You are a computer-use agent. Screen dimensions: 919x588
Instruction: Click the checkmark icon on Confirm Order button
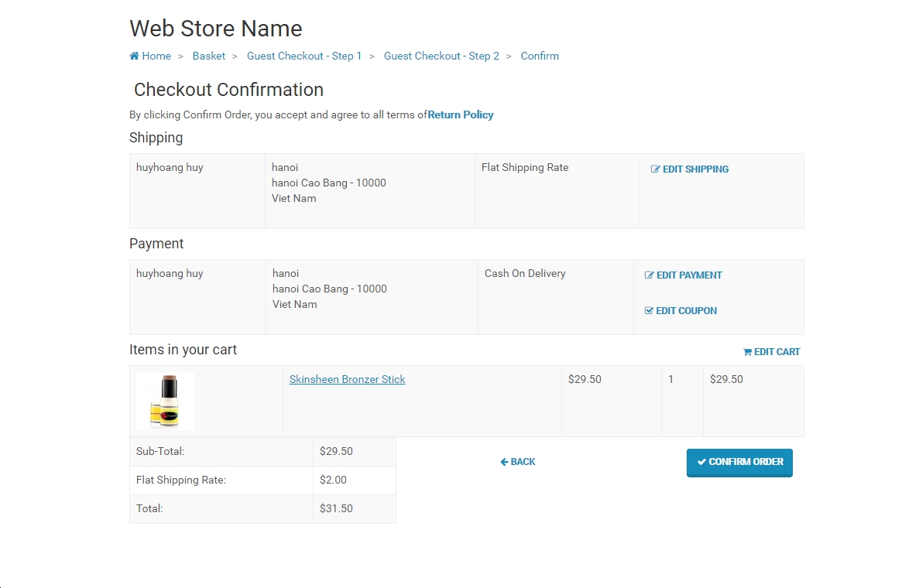pos(701,462)
